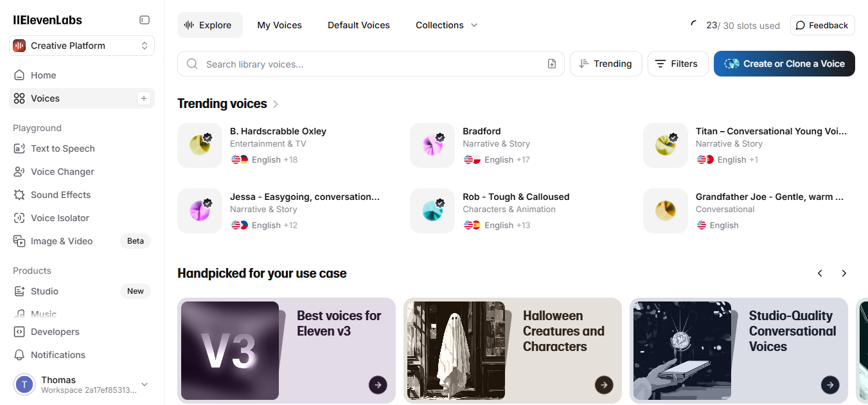This screenshot has height=405, width=868.
Task: Open the Trending sort dropdown
Action: tap(606, 64)
